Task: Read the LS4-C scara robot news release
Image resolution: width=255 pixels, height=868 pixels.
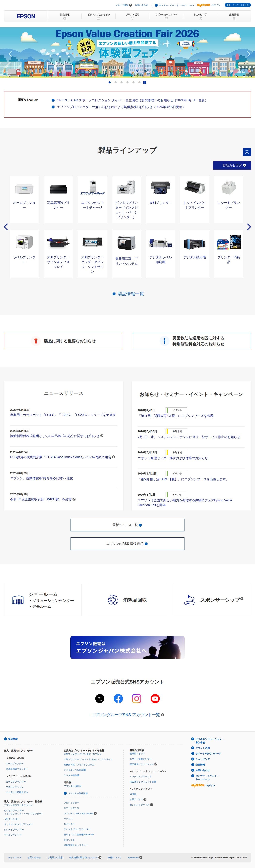Action: pos(63,415)
